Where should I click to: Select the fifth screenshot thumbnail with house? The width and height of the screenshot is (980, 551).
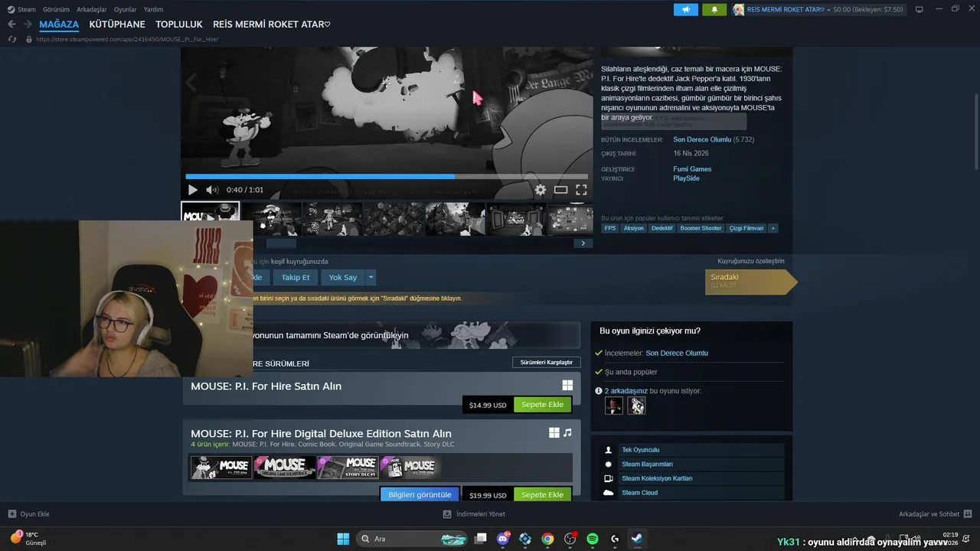(x=456, y=218)
